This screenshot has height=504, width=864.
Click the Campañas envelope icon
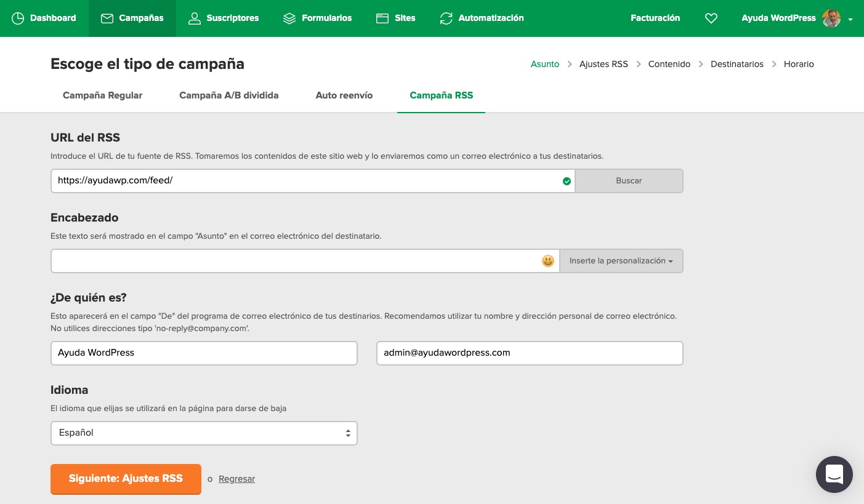[107, 18]
